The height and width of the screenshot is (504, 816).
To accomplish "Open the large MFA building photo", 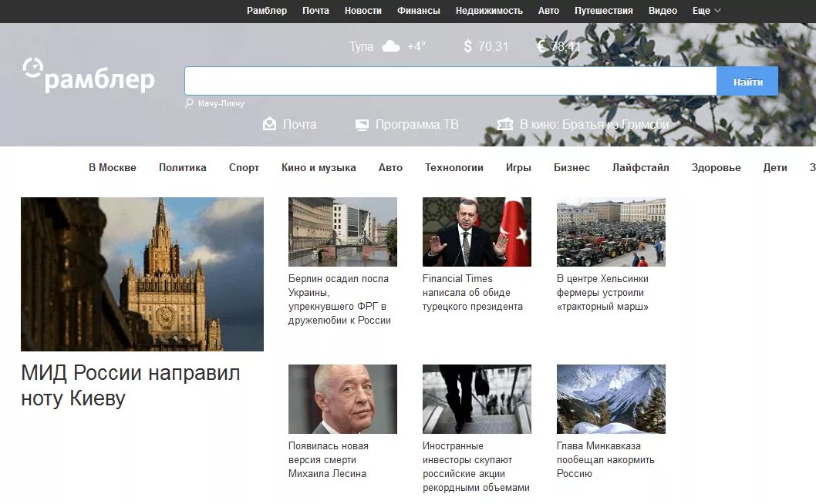I will tap(142, 274).
